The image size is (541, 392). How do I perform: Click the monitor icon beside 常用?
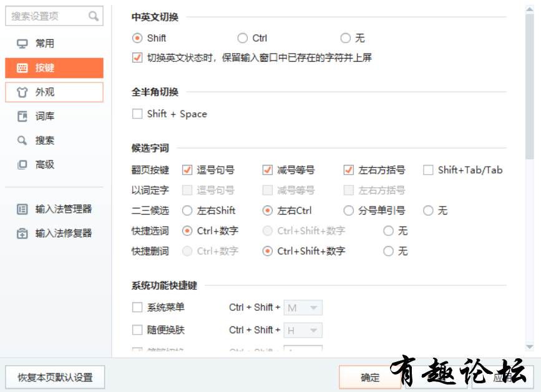click(22, 44)
